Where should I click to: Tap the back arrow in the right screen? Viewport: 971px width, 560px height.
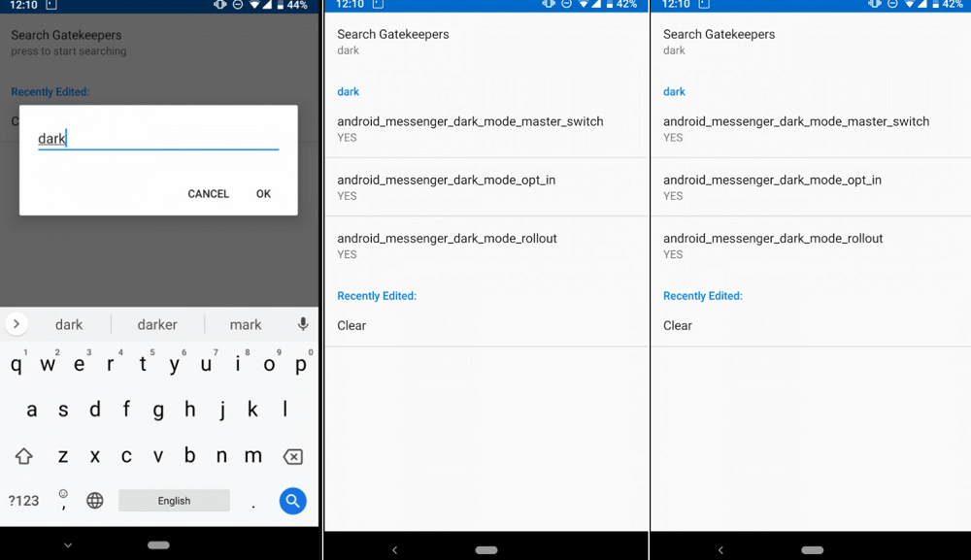(x=720, y=549)
